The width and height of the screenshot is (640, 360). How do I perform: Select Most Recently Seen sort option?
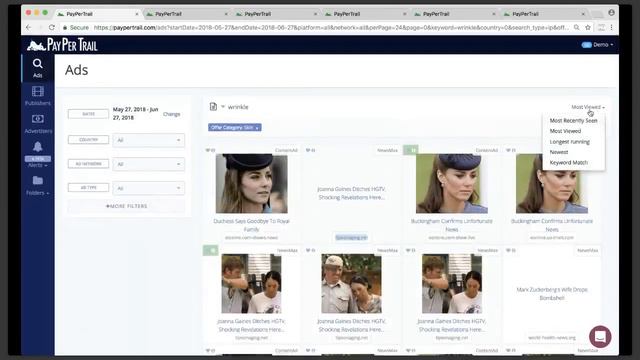[x=573, y=120]
